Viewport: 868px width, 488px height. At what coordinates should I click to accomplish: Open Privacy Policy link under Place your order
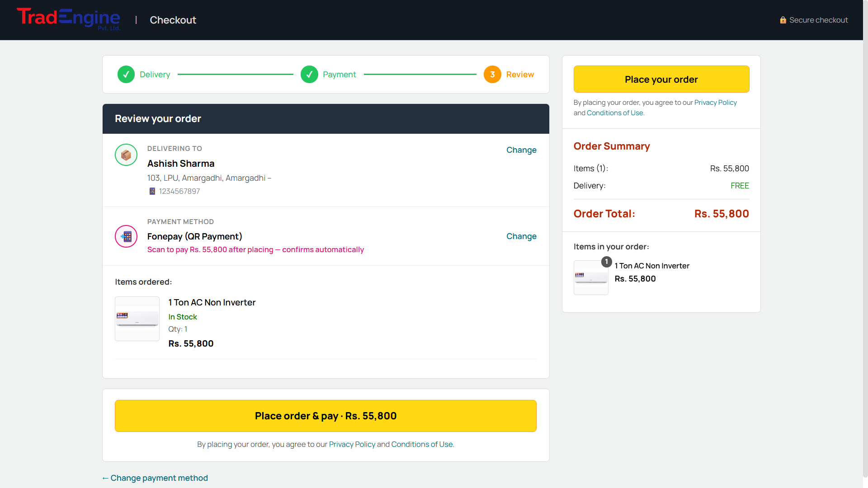(x=716, y=103)
